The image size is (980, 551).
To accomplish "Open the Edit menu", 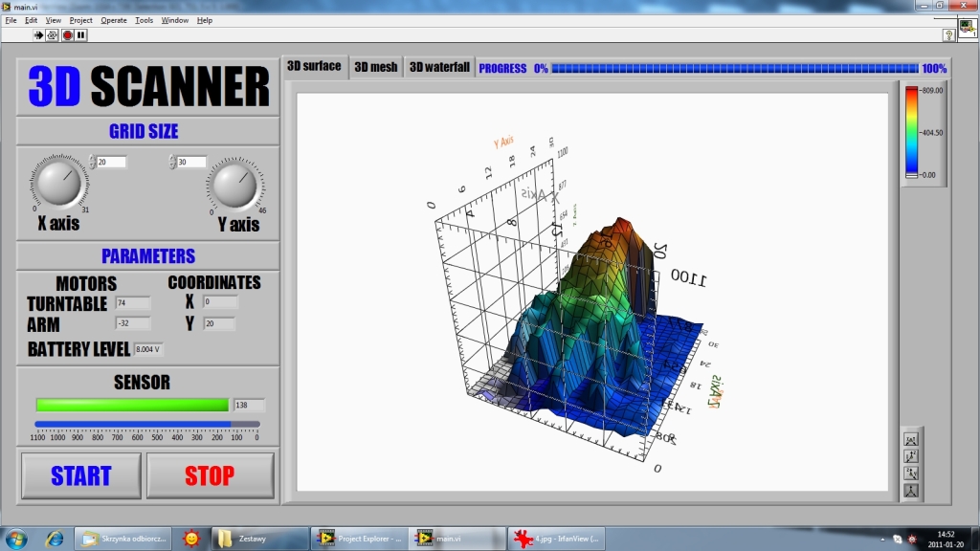I will click(x=32, y=20).
